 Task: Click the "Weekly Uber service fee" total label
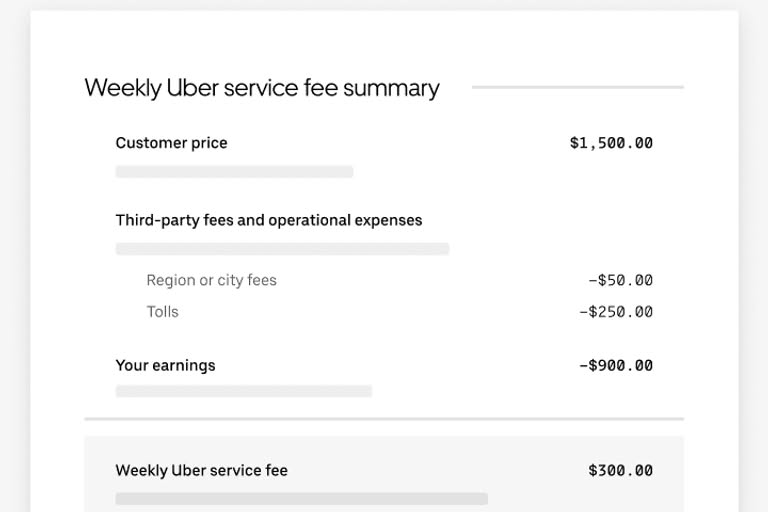click(x=201, y=470)
